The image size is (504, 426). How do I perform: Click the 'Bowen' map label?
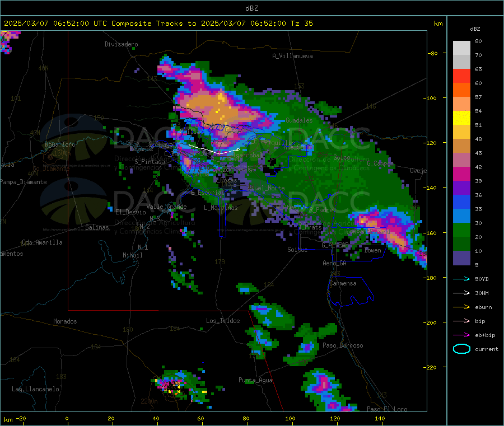(373, 250)
